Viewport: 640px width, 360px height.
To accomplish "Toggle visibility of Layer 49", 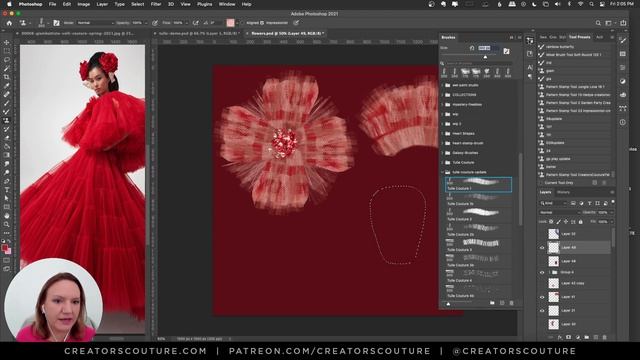I will pyautogui.click(x=542, y=247).
